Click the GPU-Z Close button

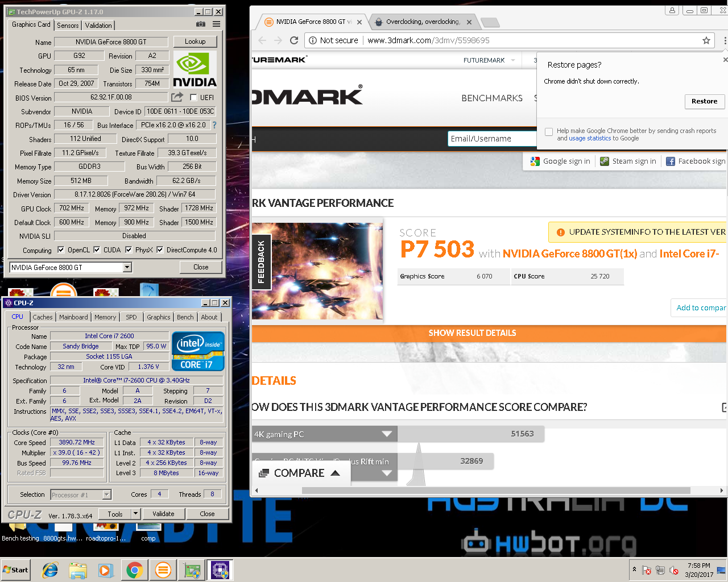click(201, 267)
